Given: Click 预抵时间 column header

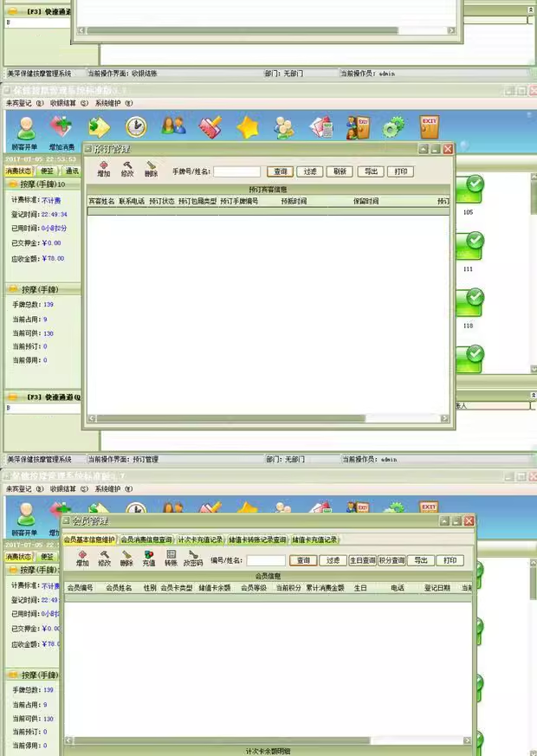Looking at the screenshot, I should (294, 201).
